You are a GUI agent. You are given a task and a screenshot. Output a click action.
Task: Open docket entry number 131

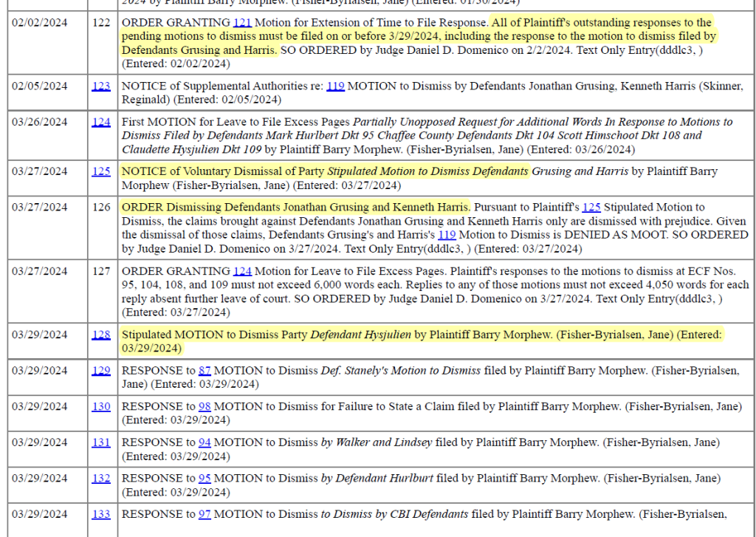(x=101, y=442)
